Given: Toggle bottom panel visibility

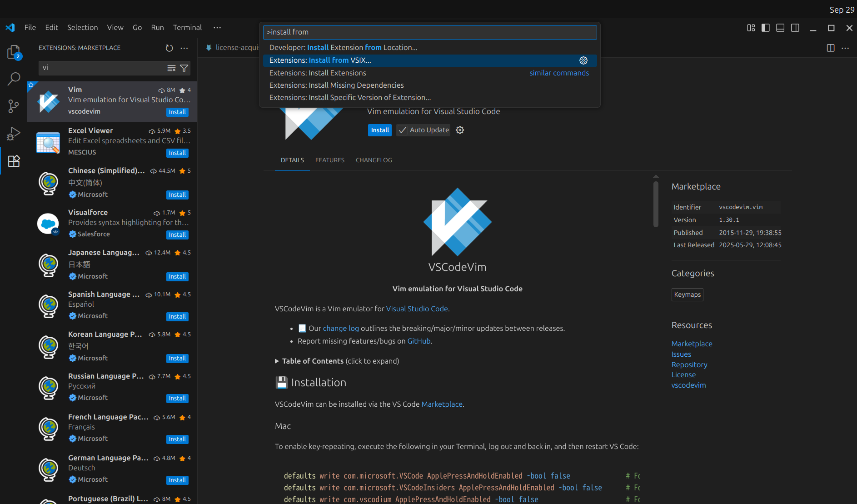Looking at the screenshot, I should 780,28.
